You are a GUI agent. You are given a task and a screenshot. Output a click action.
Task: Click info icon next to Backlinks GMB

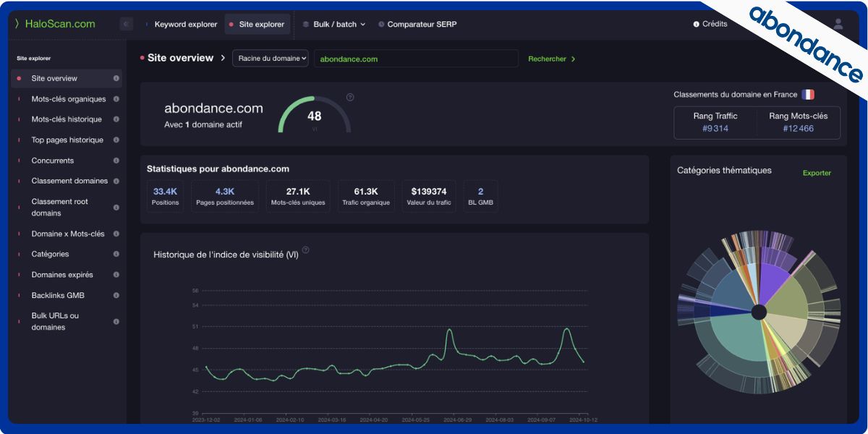(x=116, y=295)
